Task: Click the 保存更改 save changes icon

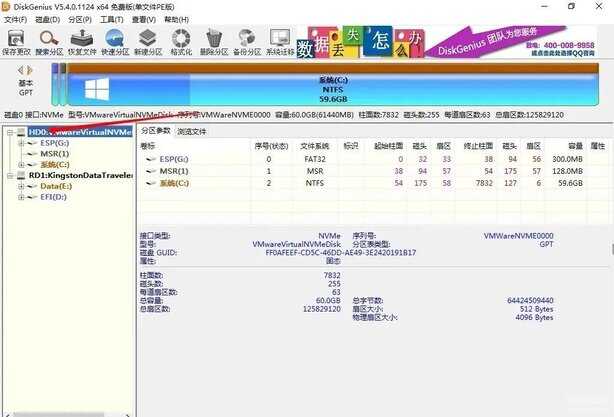Action: (x=16, y=41)
